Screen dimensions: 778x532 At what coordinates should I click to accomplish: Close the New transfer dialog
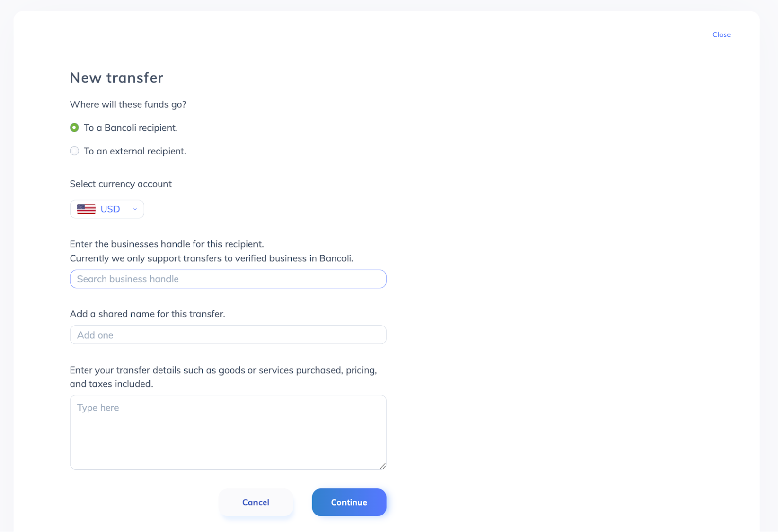point(721,34)
